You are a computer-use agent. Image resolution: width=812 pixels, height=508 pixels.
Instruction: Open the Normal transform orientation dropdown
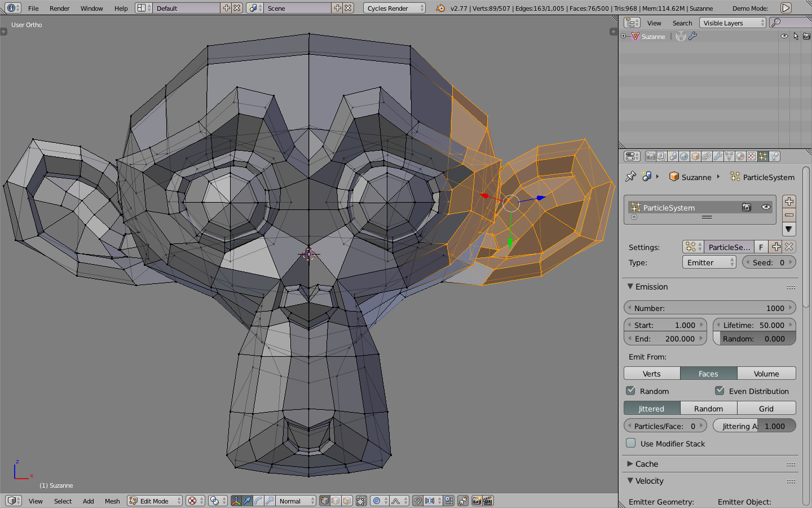click(296, 501)
